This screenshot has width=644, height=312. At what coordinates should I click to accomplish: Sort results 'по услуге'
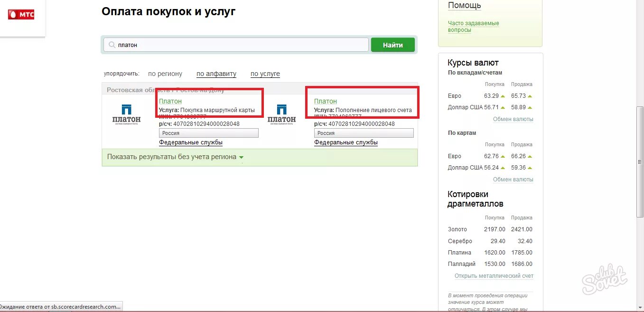click(265, 74)
